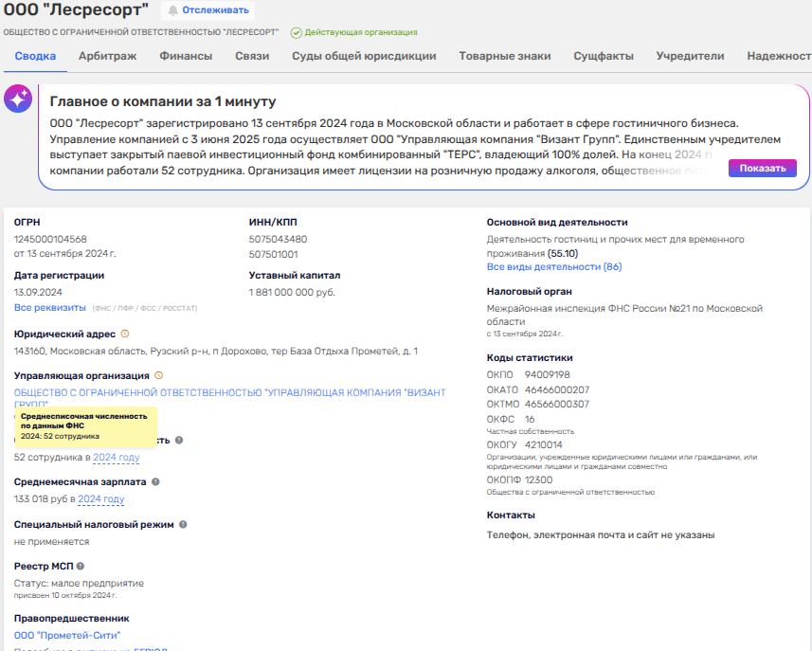Open the 2024 году dropdown for average salary
This screenshot has width=812, height=651.
(100, 499)
